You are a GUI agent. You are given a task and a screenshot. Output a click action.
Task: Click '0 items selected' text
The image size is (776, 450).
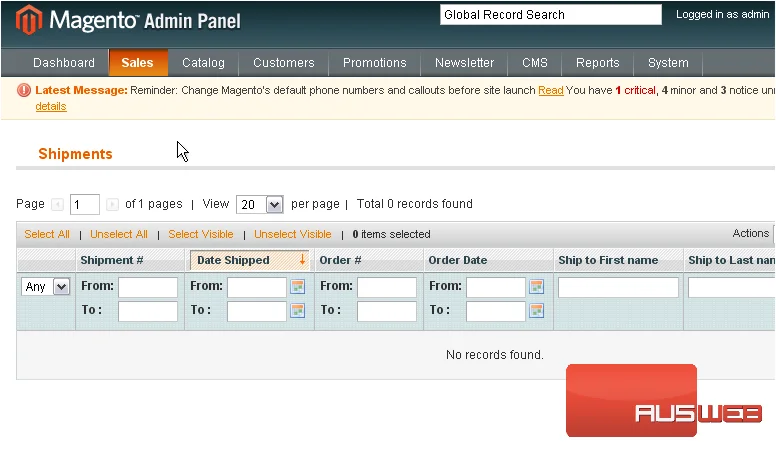(x=391, y=234)
